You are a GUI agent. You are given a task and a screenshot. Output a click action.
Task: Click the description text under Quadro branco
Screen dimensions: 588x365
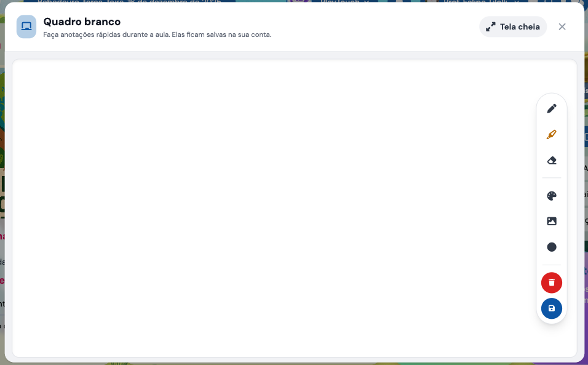pyautogui.click(x=157, y=35)
